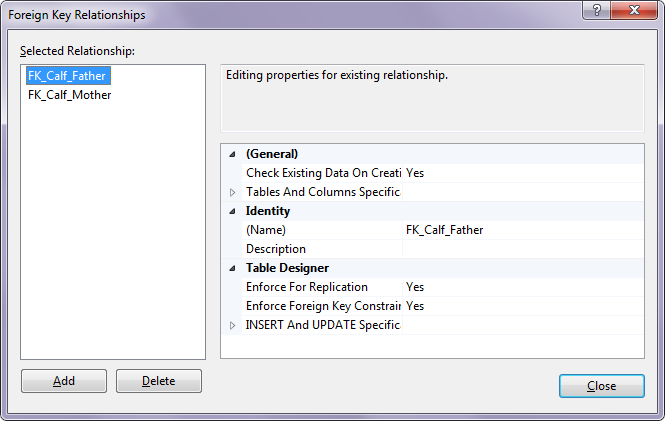Select the Enforce For Replication property label

click(307, 287)
